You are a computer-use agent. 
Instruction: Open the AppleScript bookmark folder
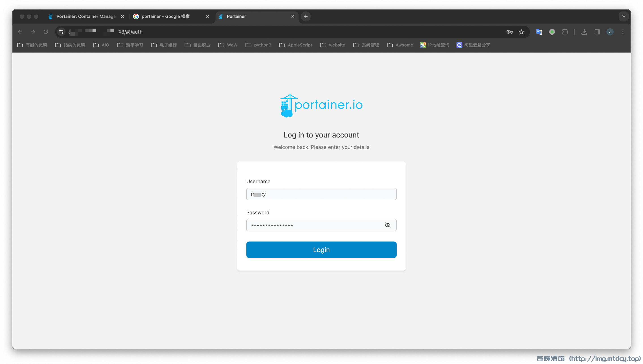296,45
